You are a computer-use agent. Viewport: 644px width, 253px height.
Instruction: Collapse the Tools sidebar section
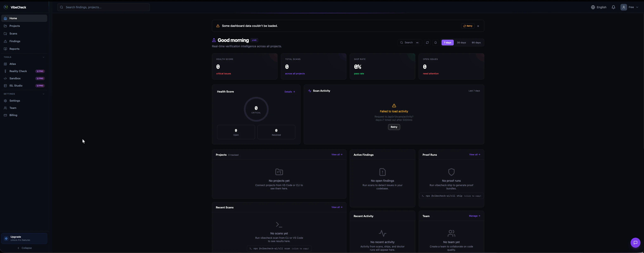44,57
